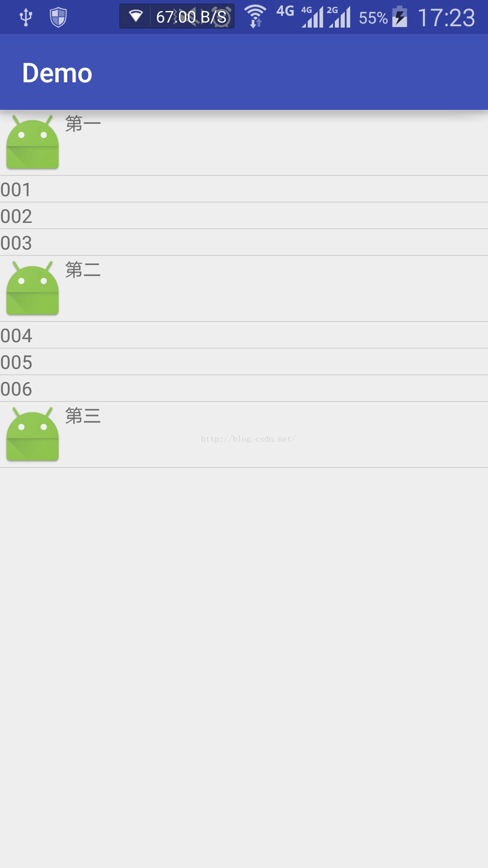Tap the shield security icon in status bar
This screenshot has height=868, width=488.
pos(58,17)
